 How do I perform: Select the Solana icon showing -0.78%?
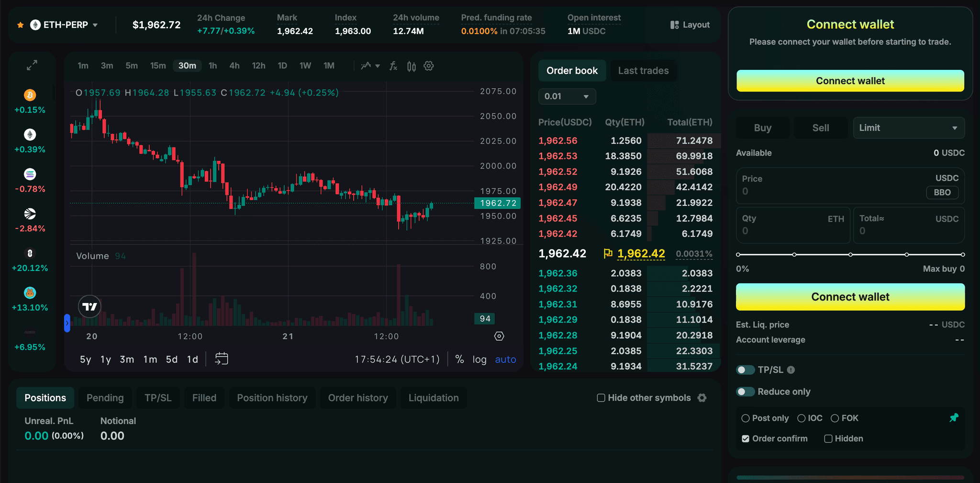[x=30, y=174]
